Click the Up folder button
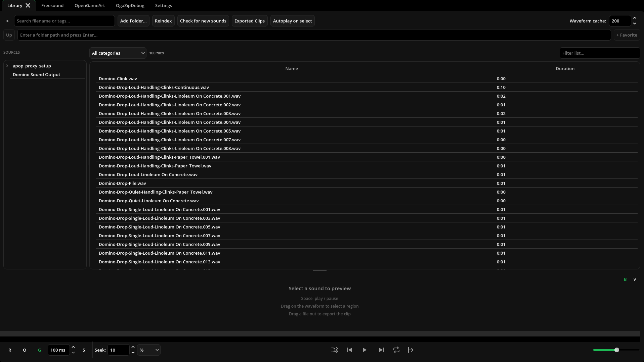644x362 pixels. click(x=9, y=35)
